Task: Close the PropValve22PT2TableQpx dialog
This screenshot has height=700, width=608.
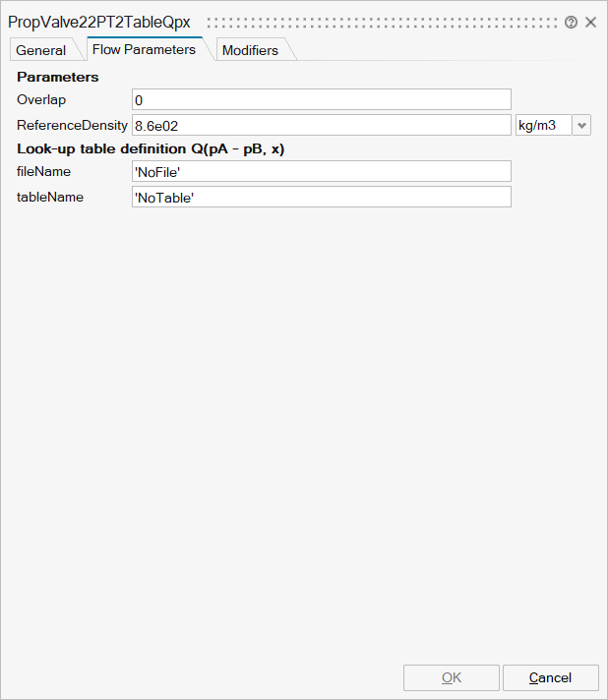Action: tap(591, 22)
